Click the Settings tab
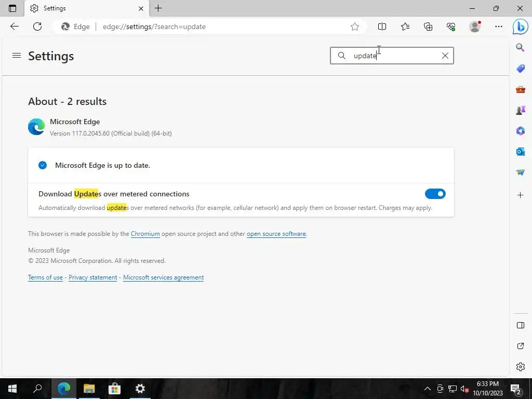This screenshot has width=532, height=399. (87, 8)
